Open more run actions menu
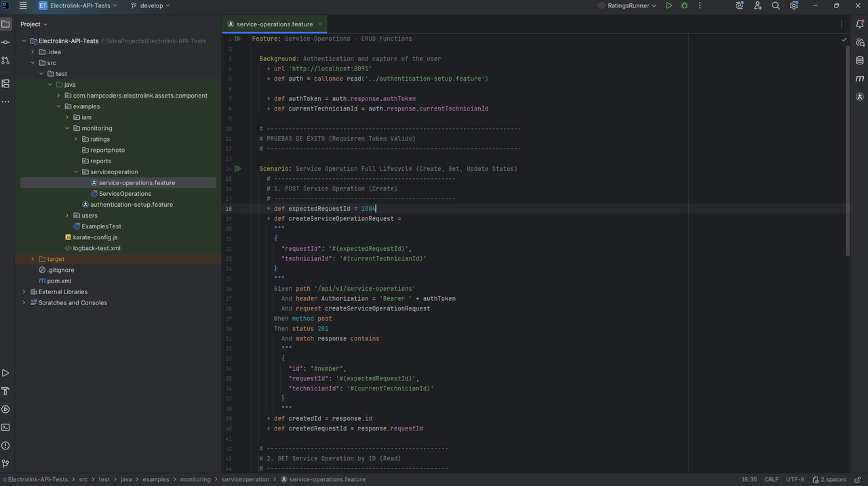This screenshot has height=486, width=868. 700,5
